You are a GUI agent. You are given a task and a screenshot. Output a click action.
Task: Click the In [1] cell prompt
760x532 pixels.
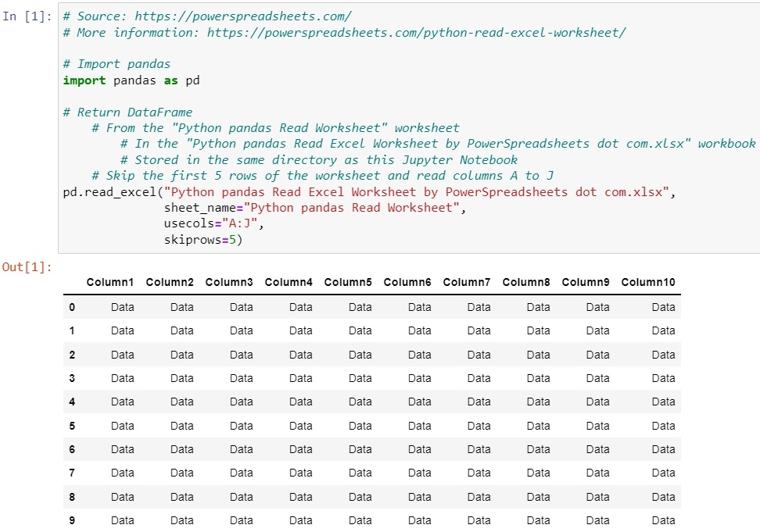click(27, 16)
